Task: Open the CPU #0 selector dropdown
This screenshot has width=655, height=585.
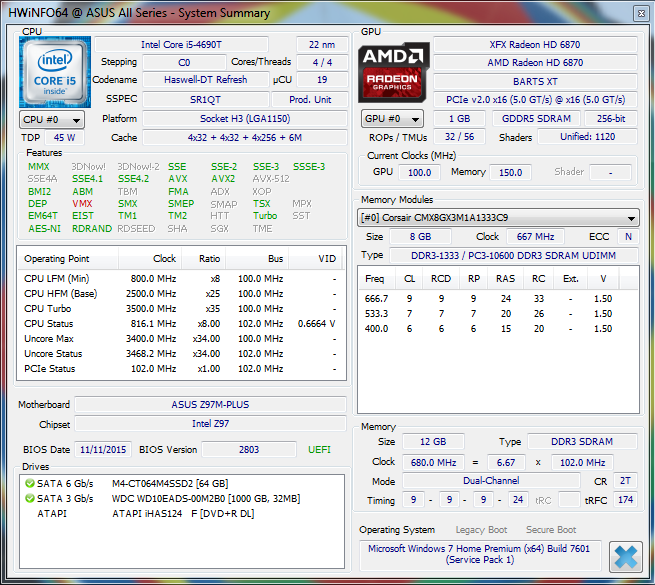Action: tap(52, 120)
